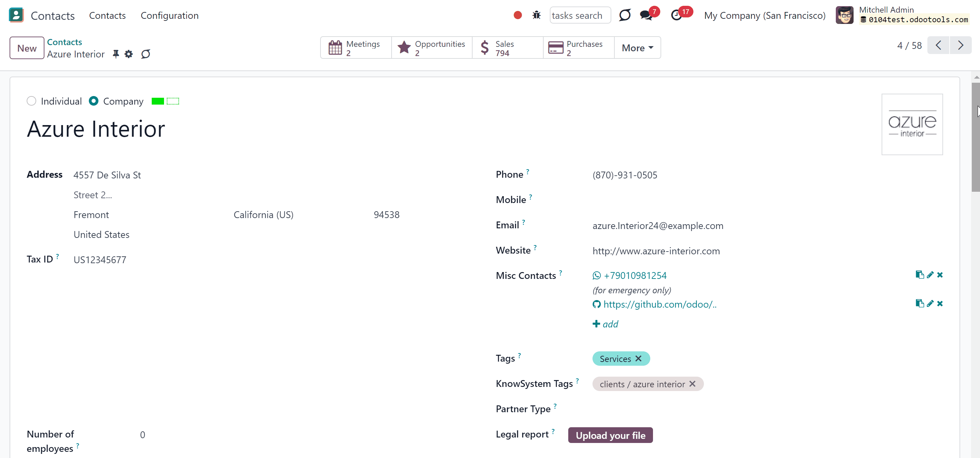Click Upload your file button
Image resolution: width=980 pixels, height=458 pixels.
[610, 435]
